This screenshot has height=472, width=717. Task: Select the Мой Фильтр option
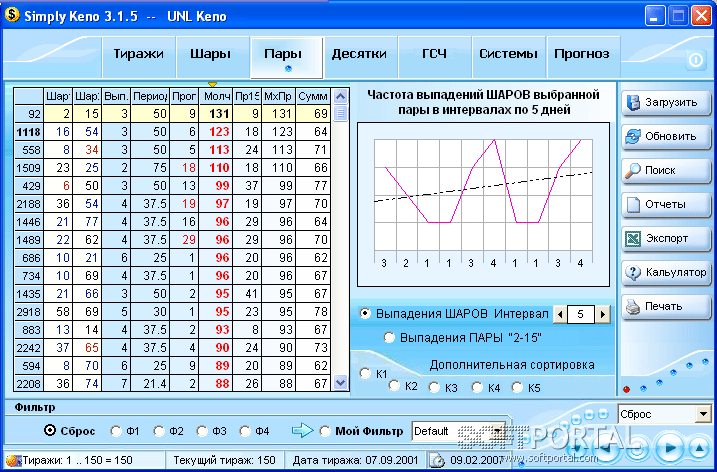pos(325,431)
